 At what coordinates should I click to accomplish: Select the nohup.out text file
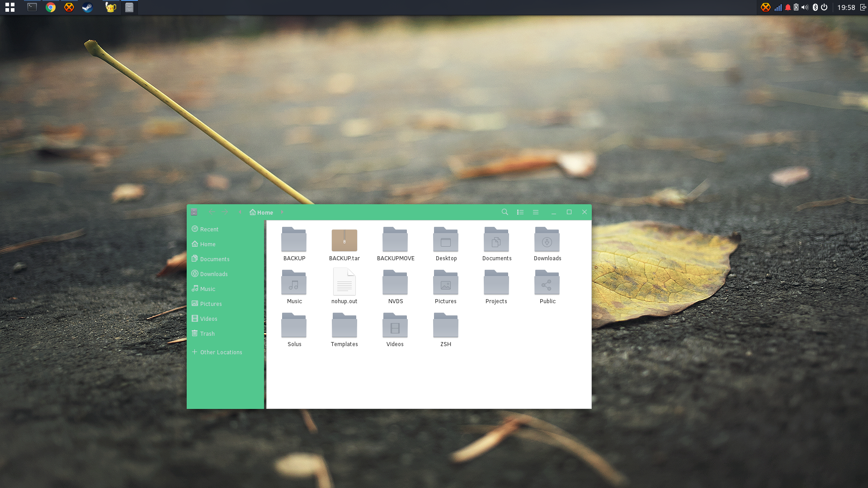pos(344,286)
